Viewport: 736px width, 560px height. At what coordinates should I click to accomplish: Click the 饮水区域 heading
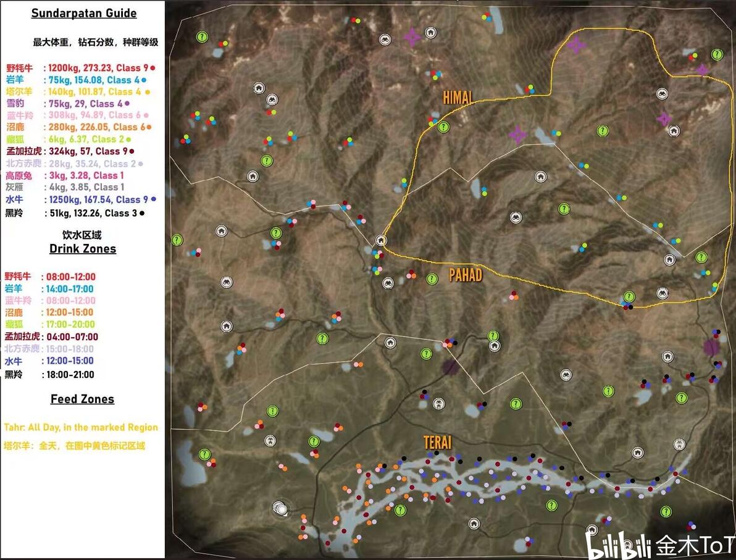pos(82,235)
